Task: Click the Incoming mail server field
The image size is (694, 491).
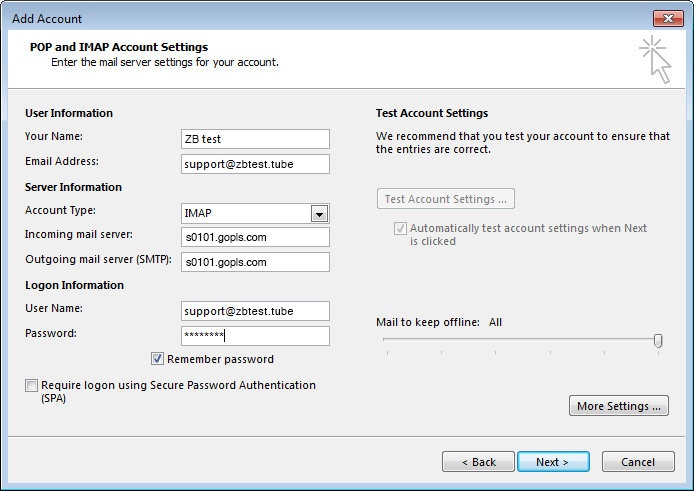Action: click(x=255, y=237)
